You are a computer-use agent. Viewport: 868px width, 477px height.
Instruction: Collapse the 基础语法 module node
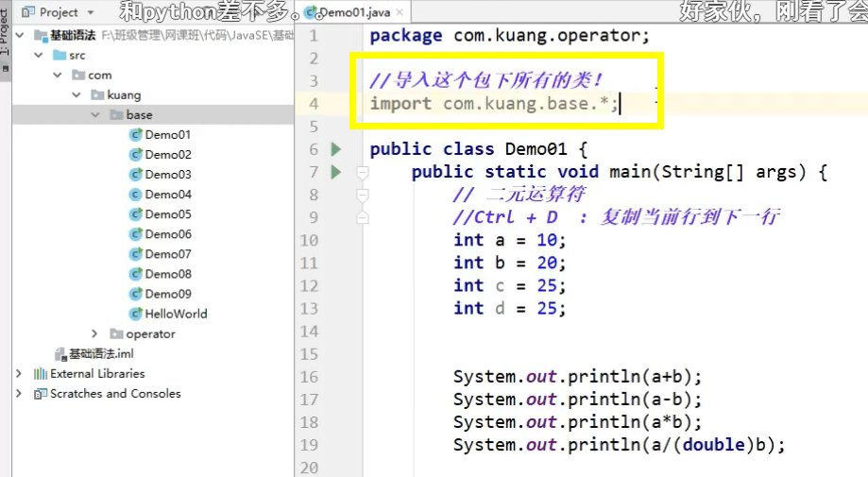pyautogui.click(x=20, y=35)
